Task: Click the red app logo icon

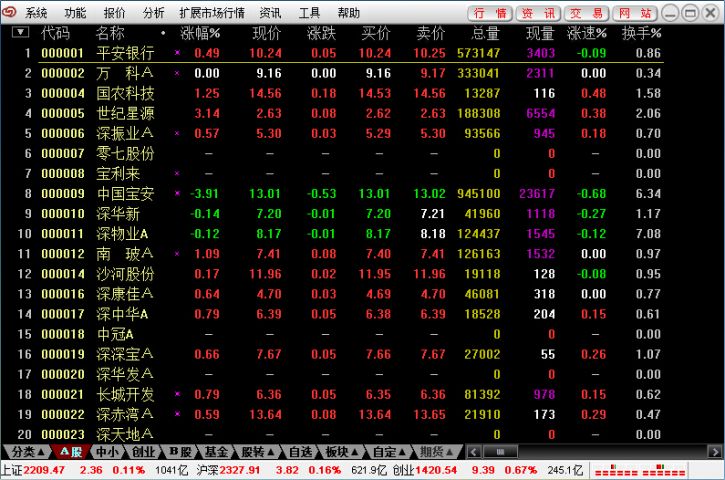Action: coord(10,13)
